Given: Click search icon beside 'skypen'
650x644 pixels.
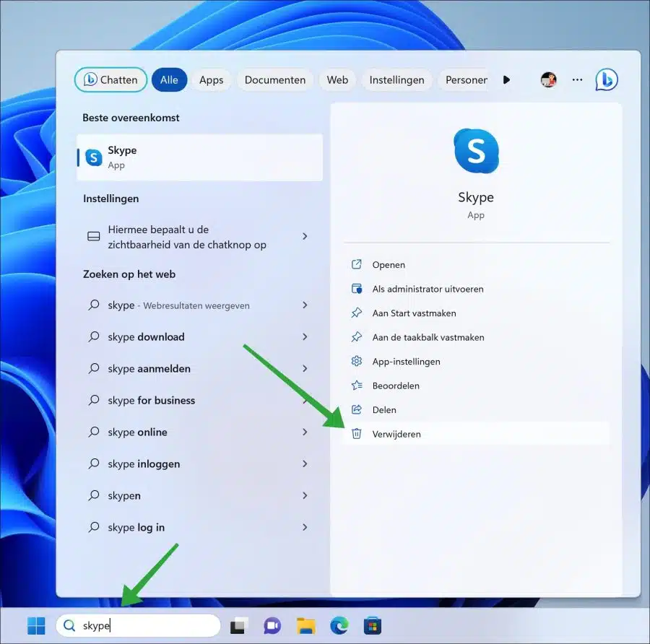Looking at the screenshot, I should (94, 495).
